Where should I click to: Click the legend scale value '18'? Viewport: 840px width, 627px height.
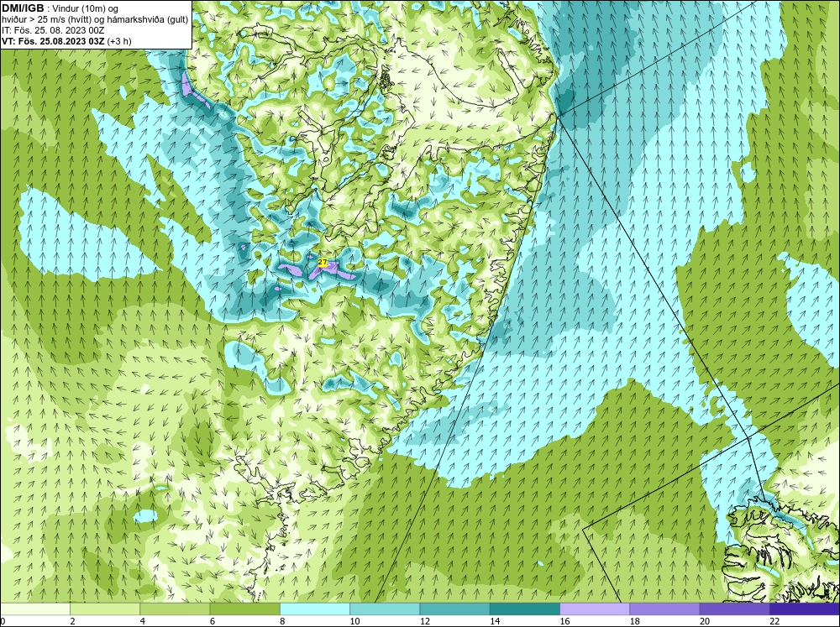634,621
